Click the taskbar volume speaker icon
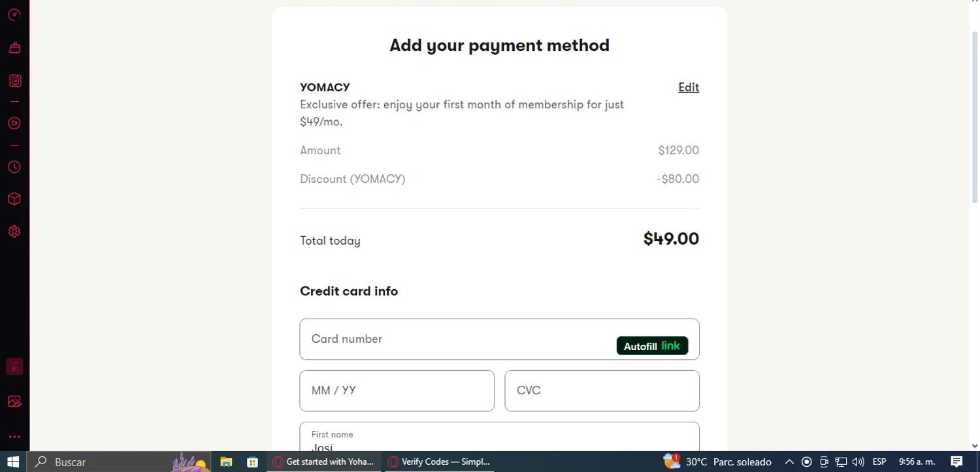 (858, 462)
